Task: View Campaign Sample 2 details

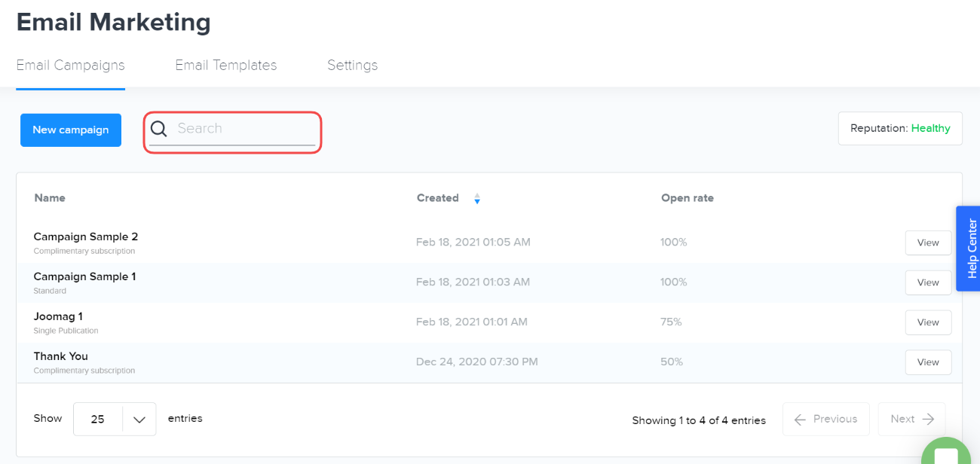Action: pyautogui.click(x=927, y=243)
